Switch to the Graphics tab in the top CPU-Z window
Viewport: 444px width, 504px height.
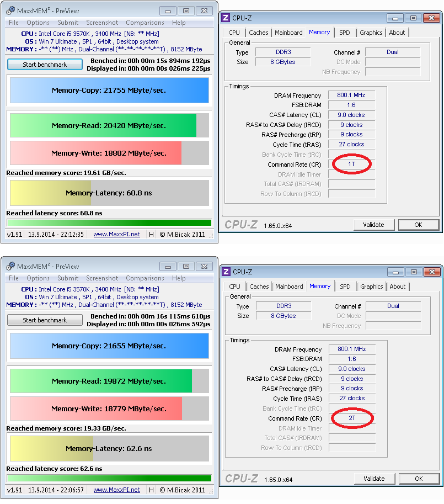[371, 33]
